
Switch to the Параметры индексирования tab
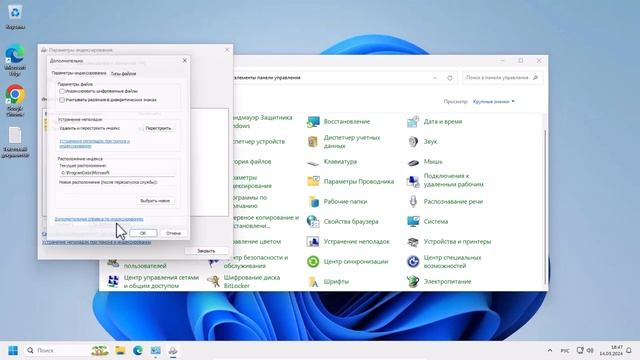click(79, 73)
